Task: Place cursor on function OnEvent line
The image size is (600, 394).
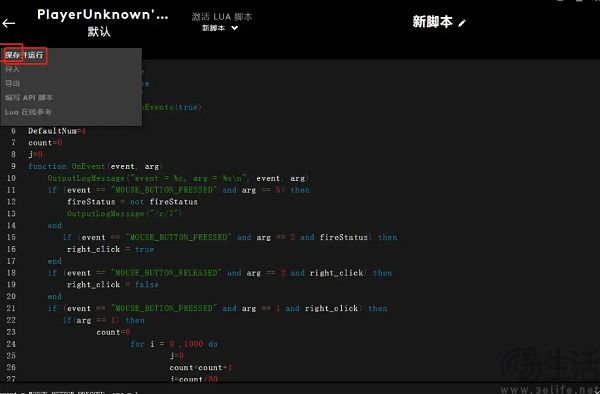Action: 96,166
